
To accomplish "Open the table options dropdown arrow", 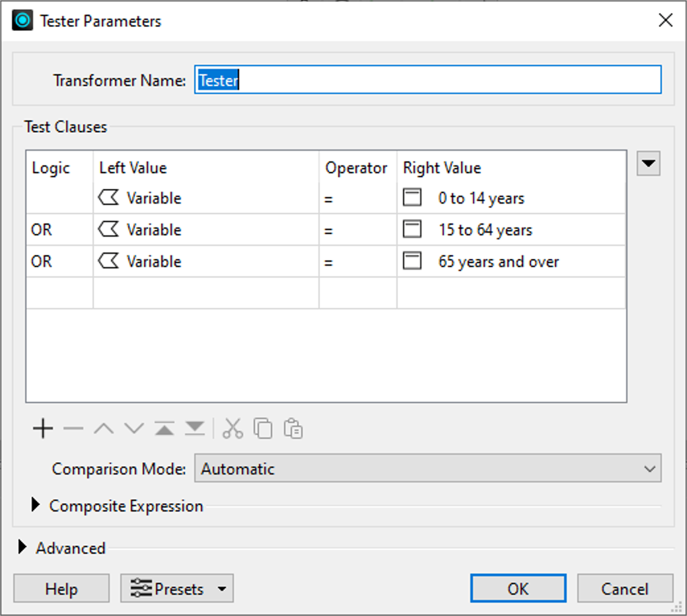I will (648, 163).
